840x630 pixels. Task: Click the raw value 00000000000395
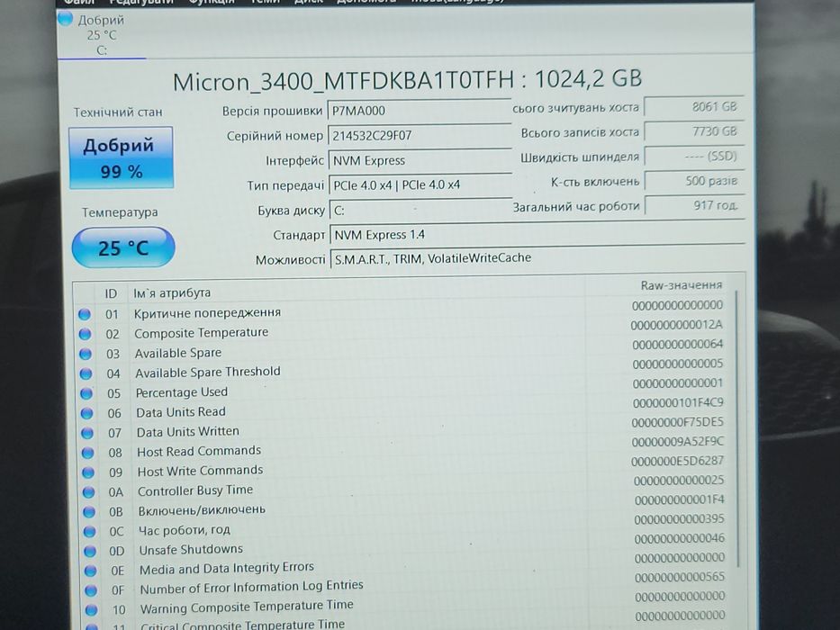(x=679, y=519)
